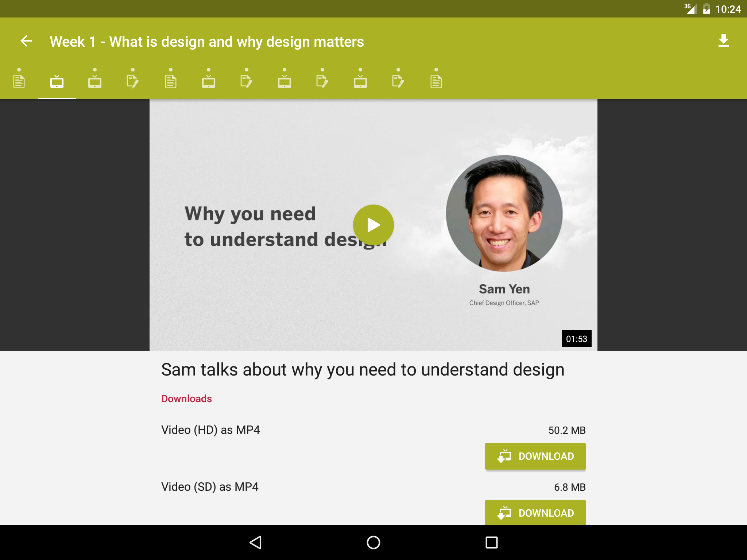Tap the Android home button
The image size is (747, 560).
(x=373, y=542)
